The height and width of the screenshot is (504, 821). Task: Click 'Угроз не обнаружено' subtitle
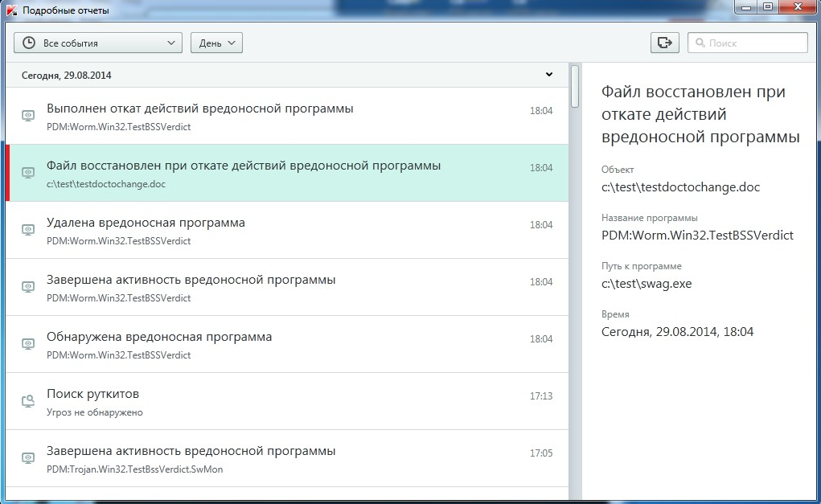(95, 412)
